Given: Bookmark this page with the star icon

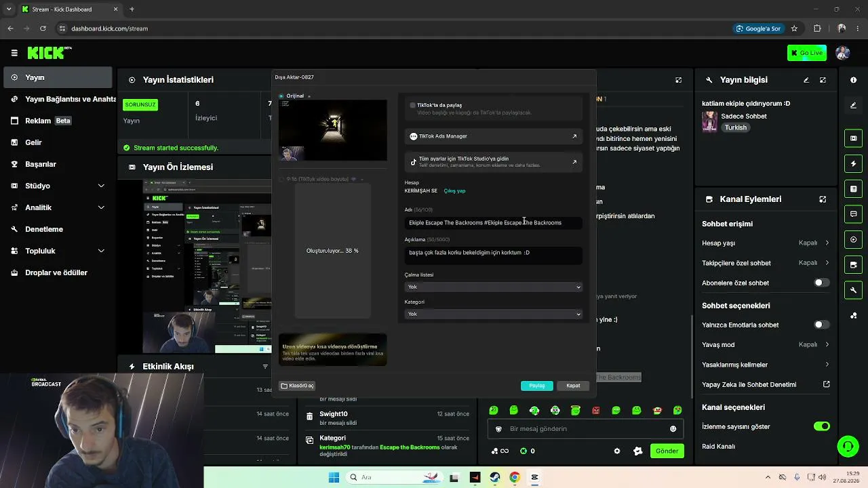Looking at the screenshot, I should pos(794,28).
